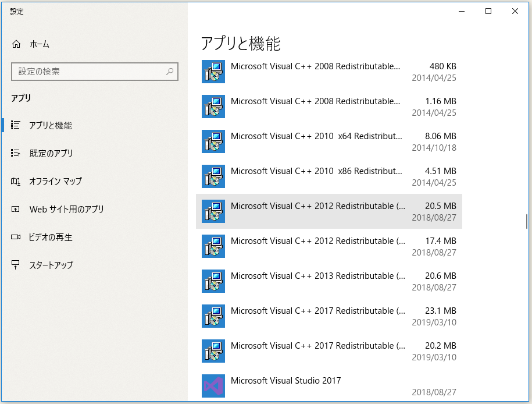
Task: Minimize the 設定 window
Action: pos(462,11)
